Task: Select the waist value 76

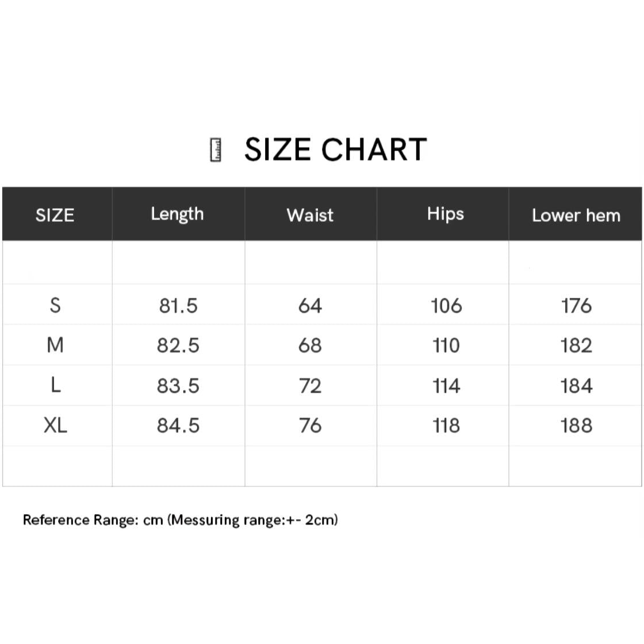Action: click(310, 425)
